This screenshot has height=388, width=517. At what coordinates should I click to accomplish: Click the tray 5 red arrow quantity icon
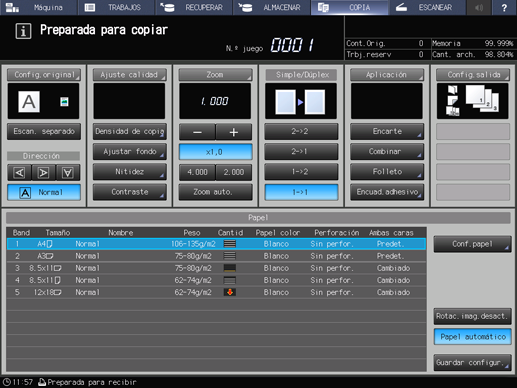point(230,292)
